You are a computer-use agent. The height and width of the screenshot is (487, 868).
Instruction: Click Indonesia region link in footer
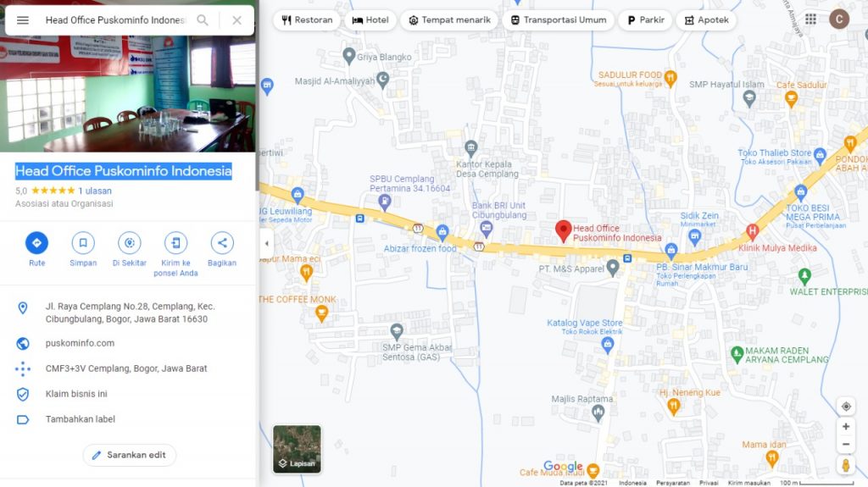click(632, 483)
